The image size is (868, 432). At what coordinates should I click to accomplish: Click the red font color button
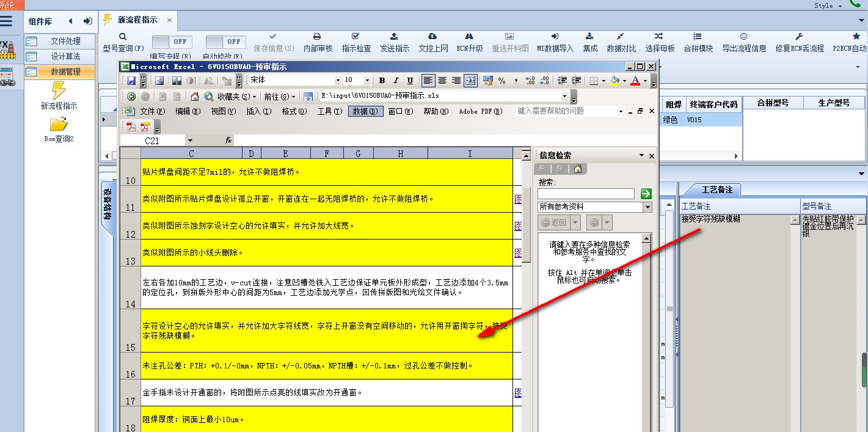[x=635, y=80]
